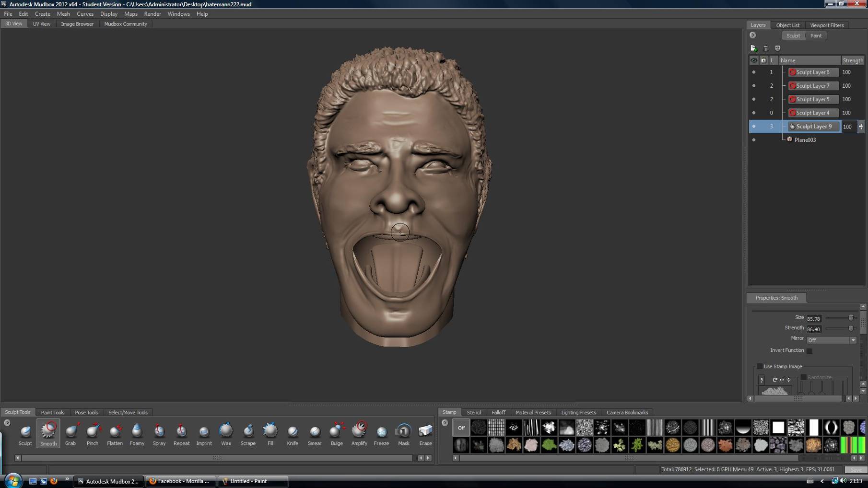Image resolution: width=868 pixels, height=488 pixels.
Task: Open Firefox Facebook window in taskbar
Action: [180, 481]
